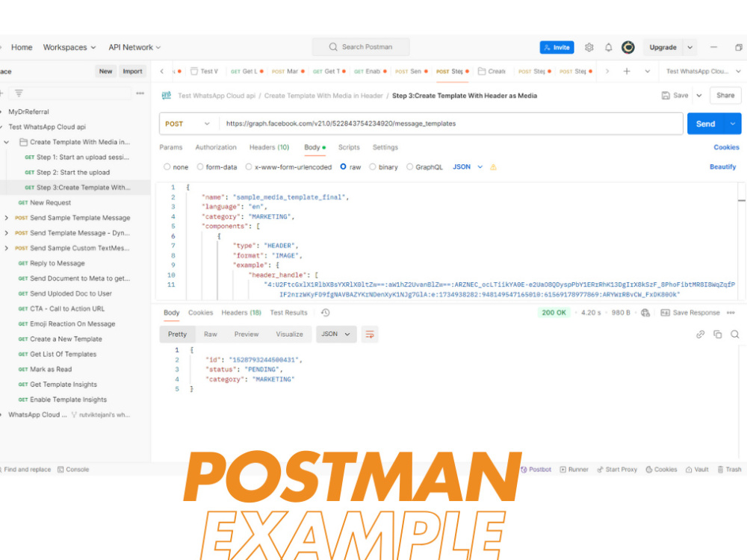747x560 pixels.
Task: Open the user profile avatar
Action: click(628, 47)
